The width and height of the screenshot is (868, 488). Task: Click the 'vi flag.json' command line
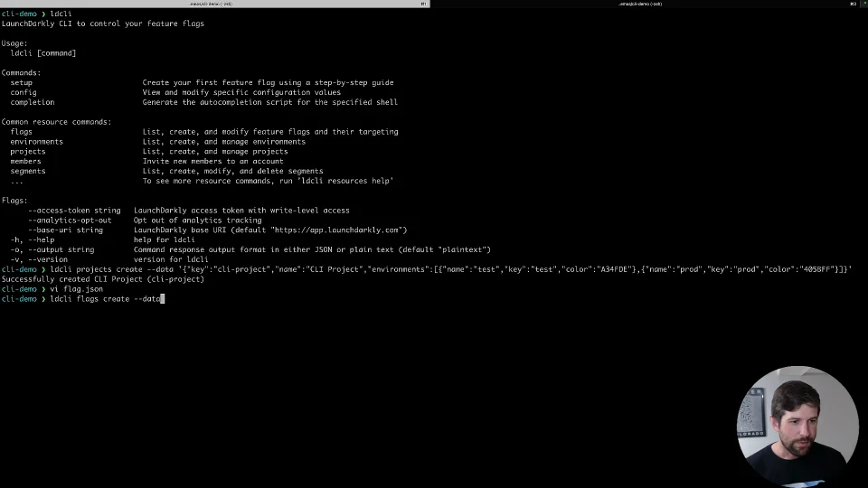coord(52,289)
